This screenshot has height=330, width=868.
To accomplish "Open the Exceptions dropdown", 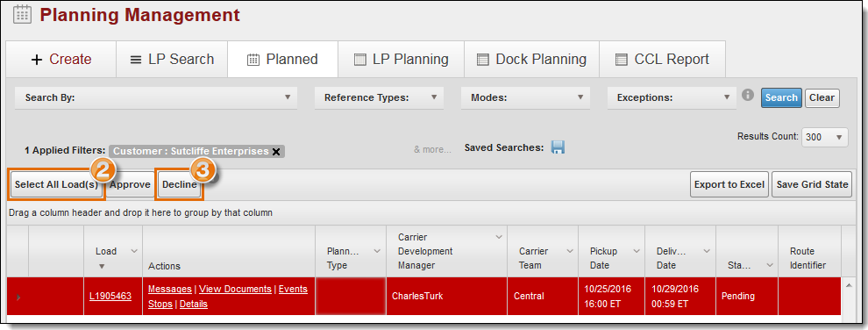I will 672,97.
